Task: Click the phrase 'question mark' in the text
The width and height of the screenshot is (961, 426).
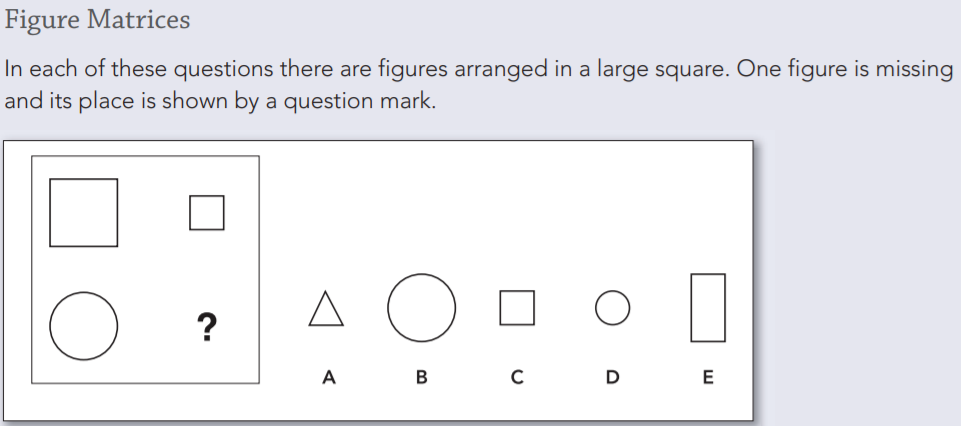Action: point(358,101)
